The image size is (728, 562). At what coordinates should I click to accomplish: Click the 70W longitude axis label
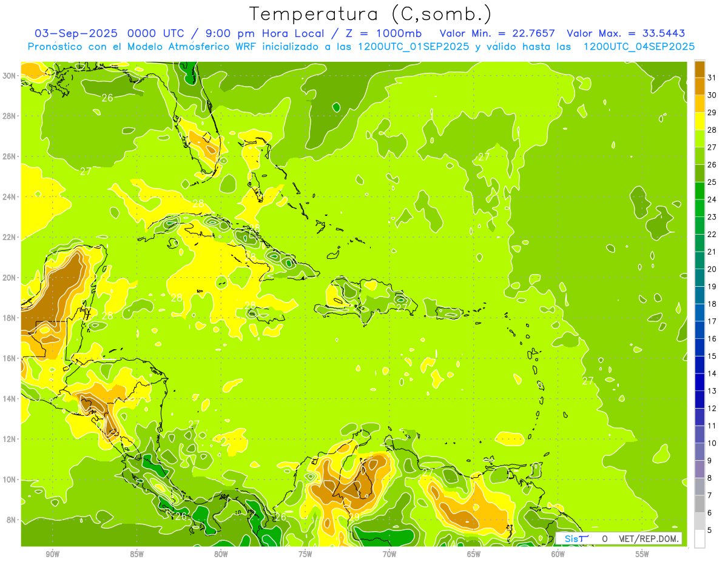pyautogui.click(x=389, y=554)
